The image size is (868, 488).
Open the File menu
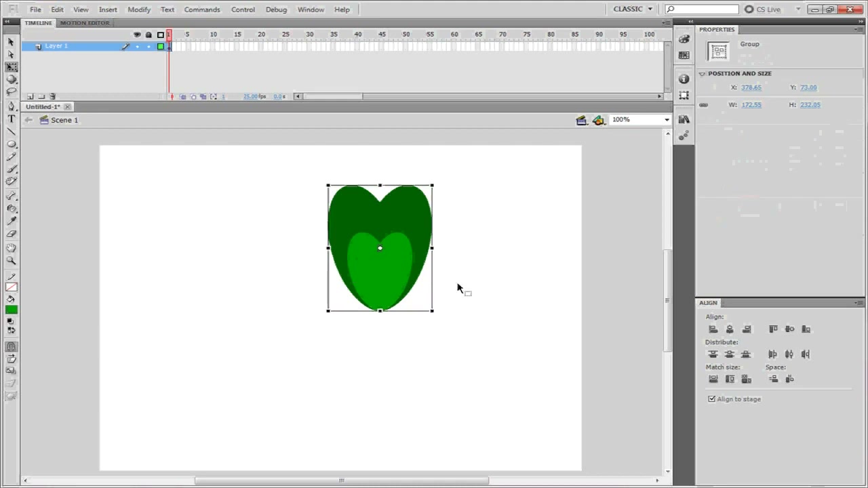(35, 9)
